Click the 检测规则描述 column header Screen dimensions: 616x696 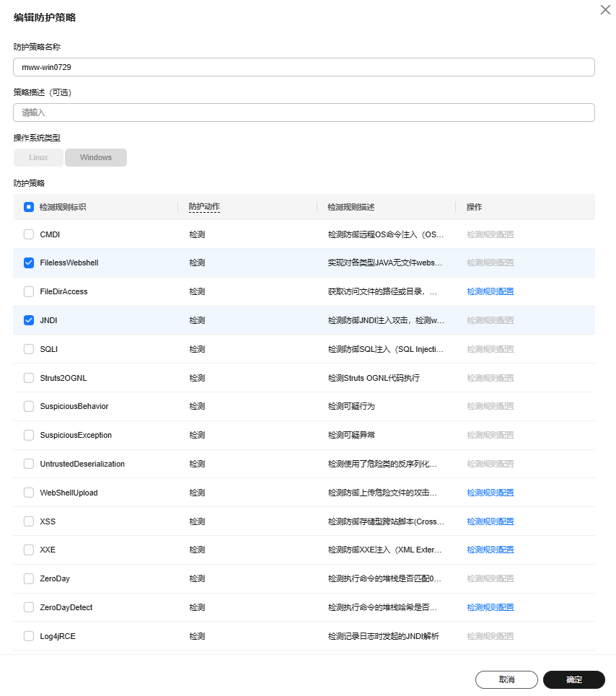click(351, 207)
